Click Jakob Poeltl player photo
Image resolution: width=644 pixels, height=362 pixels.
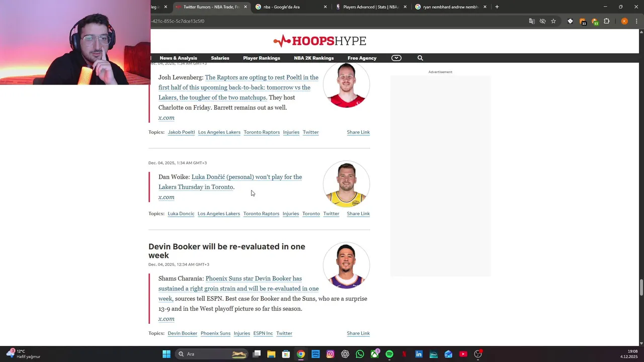(x=346, y=85)
